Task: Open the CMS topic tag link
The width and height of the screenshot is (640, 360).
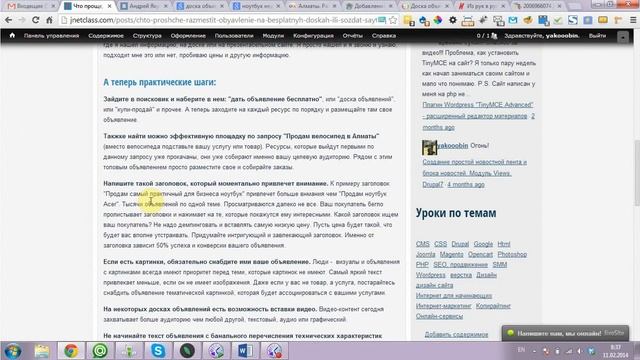Action: tap(422, 244)
